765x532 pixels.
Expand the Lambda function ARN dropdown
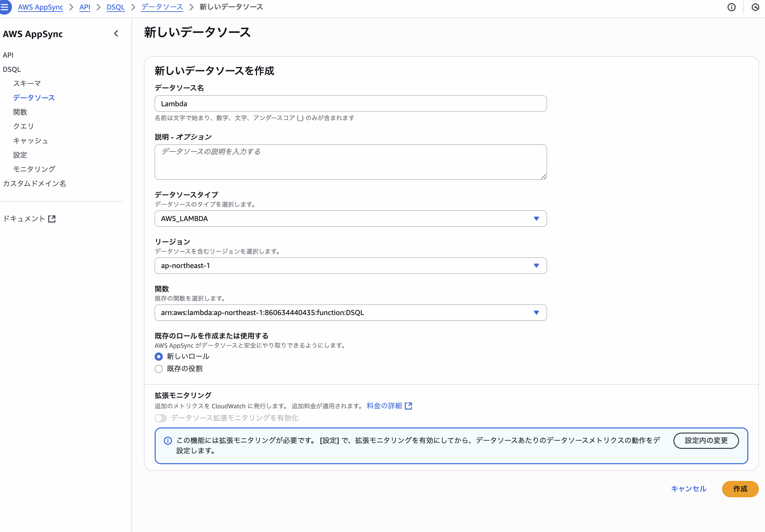pos(350,313)
